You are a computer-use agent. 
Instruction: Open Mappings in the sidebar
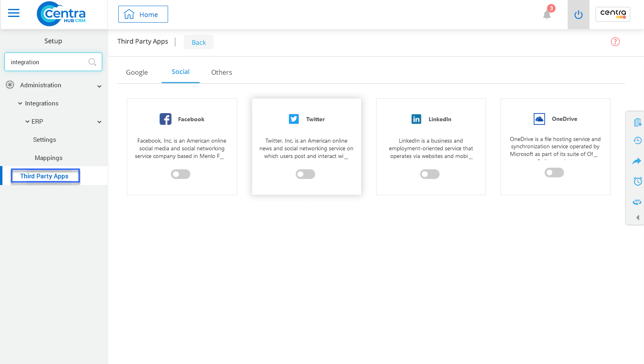(x=48, y=158)
